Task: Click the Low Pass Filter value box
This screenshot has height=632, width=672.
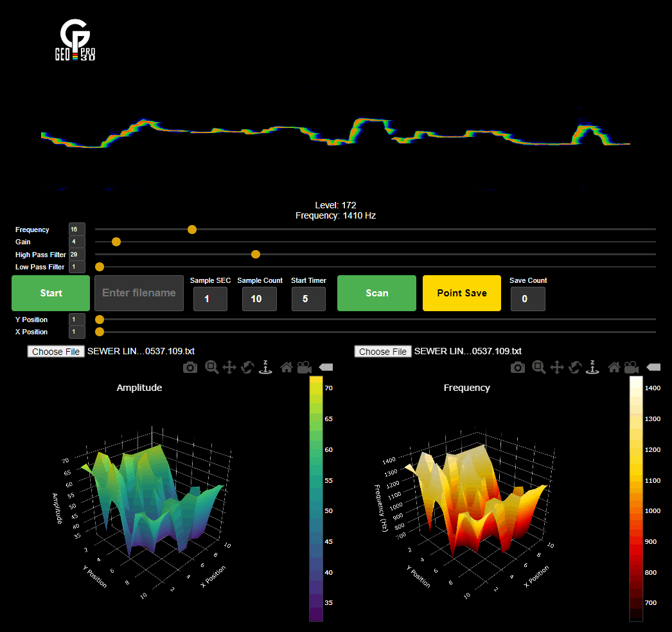Action: tap(77, 267)
